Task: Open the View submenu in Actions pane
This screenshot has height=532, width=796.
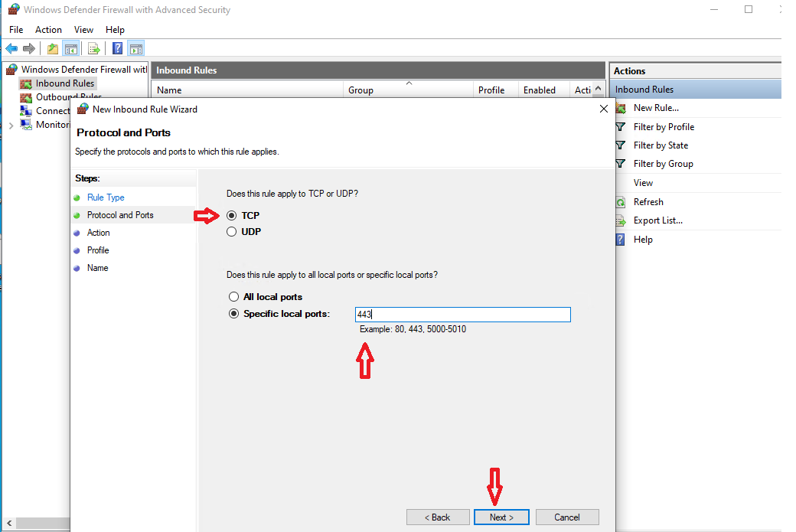Action: tap(643, 183)
